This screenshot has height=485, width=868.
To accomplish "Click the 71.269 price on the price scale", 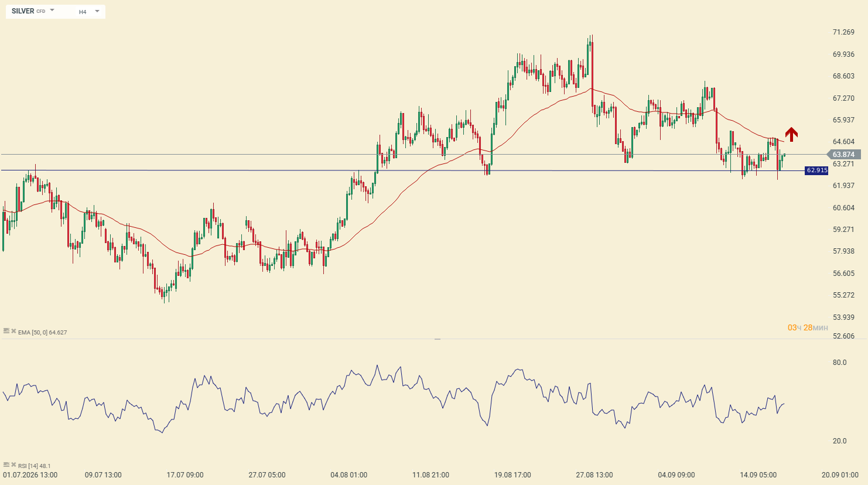I will pos(843,32).
